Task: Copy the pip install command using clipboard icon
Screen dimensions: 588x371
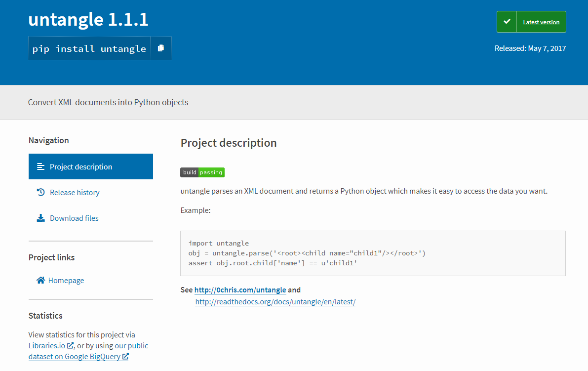Action: click(161, 48)
